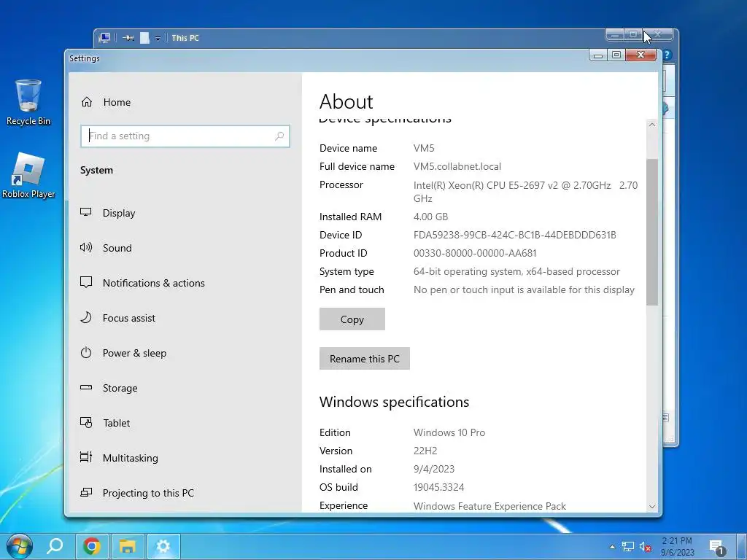Screen dimensions: 747x560
Task: Click the Version value 22H2
Action: (x=425, y=451)
